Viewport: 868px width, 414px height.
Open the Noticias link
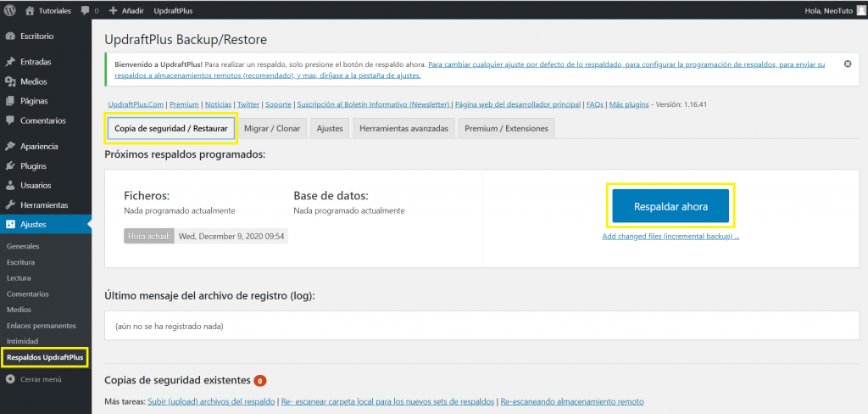[218, 104]
